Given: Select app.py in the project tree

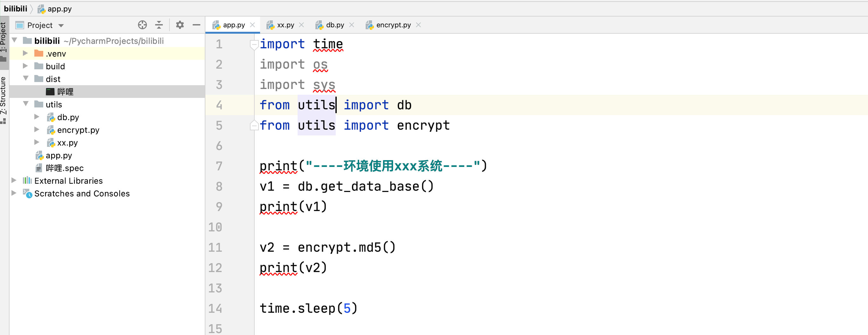Looking at the screenshot, I should tap(107, 155).
